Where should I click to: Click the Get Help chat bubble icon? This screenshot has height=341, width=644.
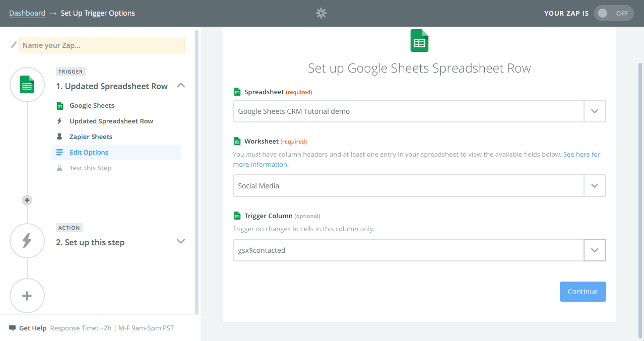13,328
